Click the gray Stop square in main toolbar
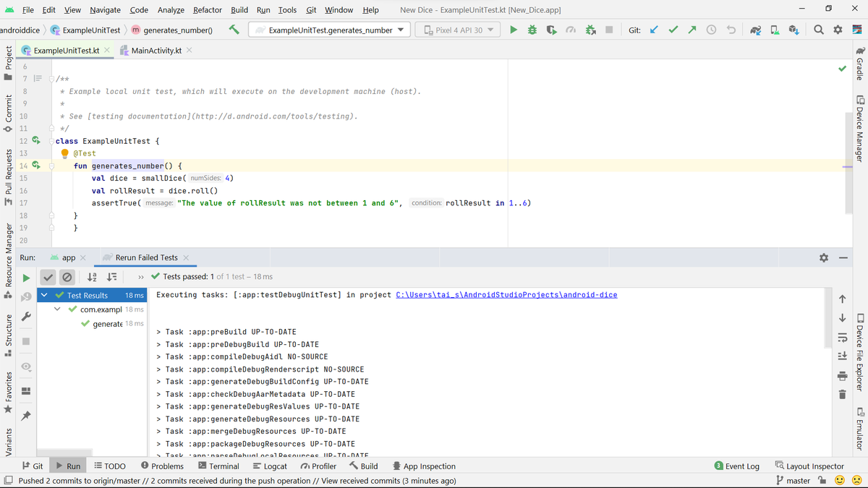 (609, 30)
